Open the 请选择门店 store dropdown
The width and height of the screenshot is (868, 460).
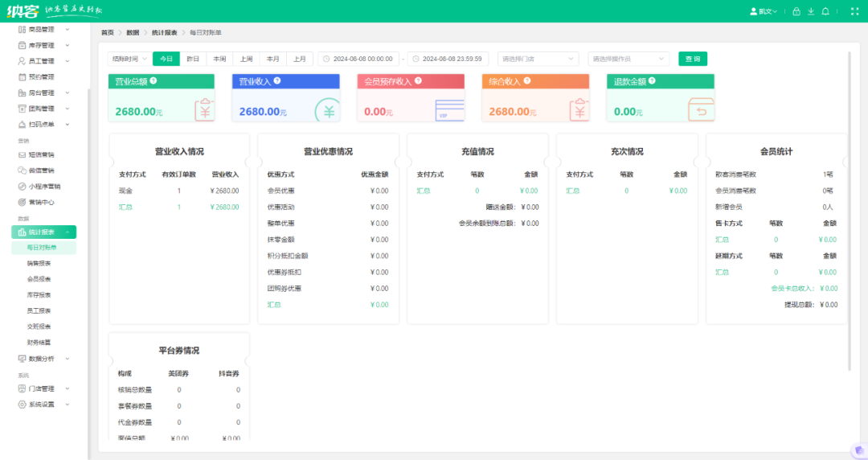click(538, 59)
